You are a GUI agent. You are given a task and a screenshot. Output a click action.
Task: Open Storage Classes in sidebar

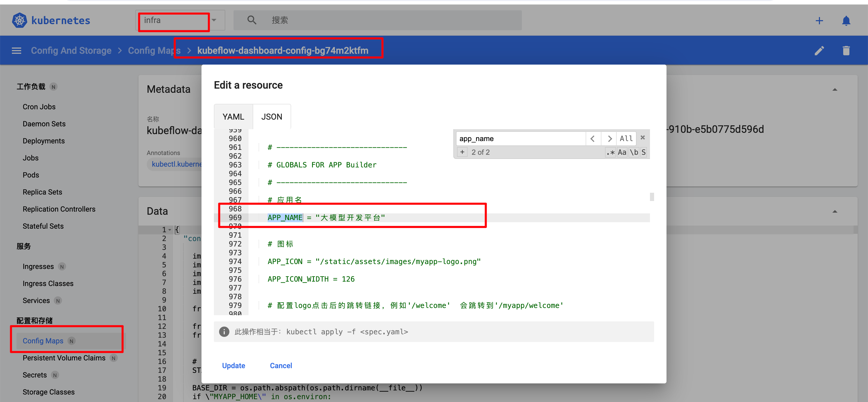(x=49, y=392)
